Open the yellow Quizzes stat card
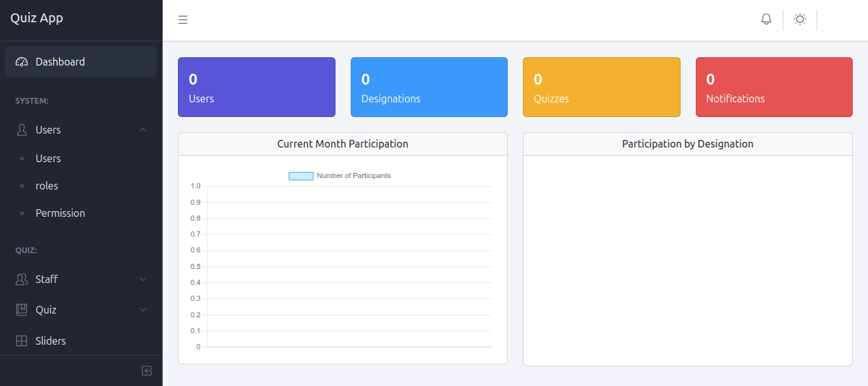 click(601, 87)
